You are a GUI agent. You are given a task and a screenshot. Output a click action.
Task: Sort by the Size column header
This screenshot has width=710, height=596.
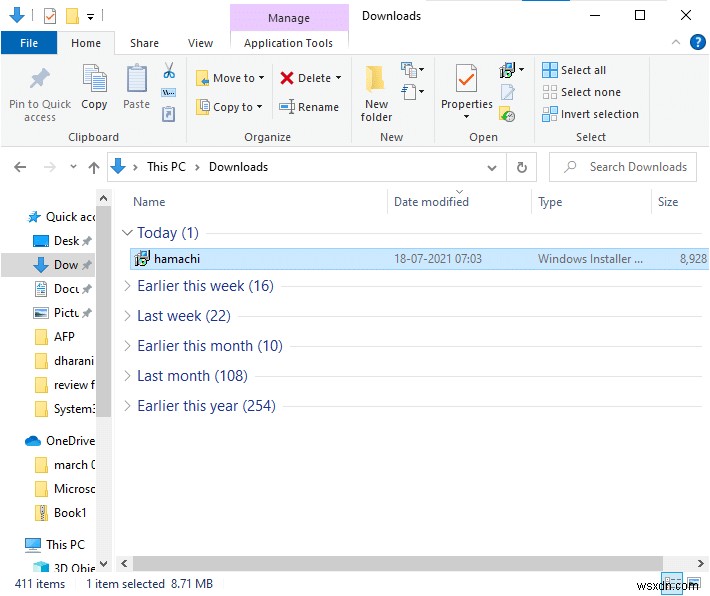pos(668,202)
